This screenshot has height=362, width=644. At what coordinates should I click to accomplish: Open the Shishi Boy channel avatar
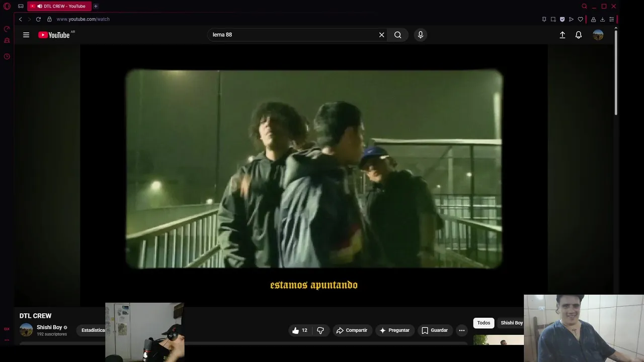coord(26,330)
